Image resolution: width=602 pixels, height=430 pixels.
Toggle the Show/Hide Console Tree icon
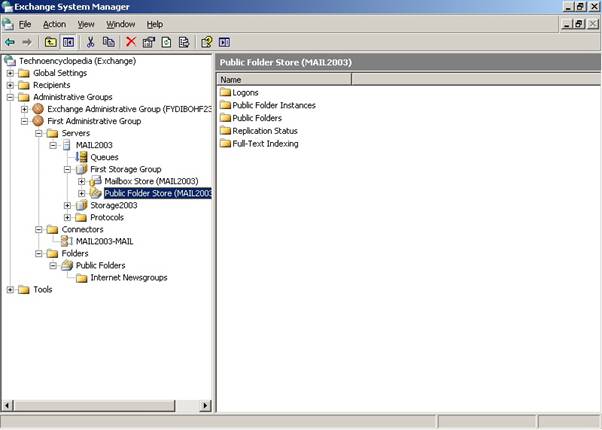(68, 42)
